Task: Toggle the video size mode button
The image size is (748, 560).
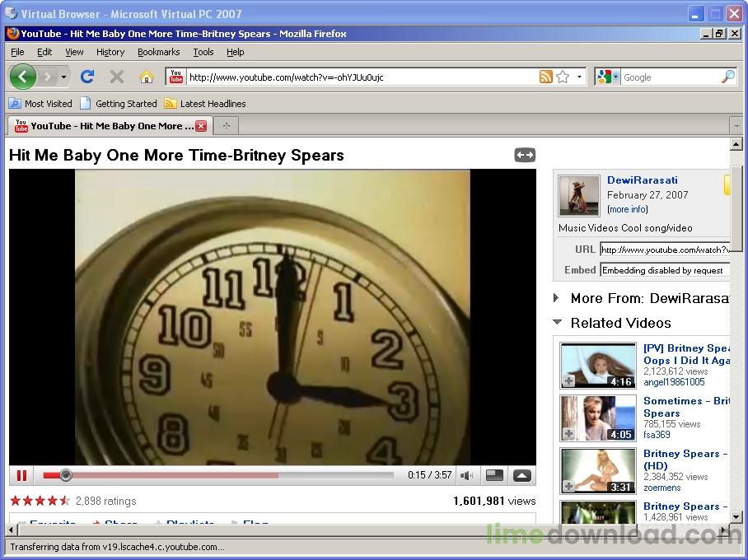Action: tap(494, 475)
